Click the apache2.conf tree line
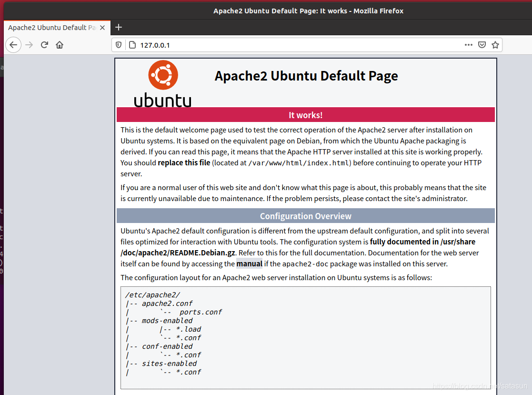The width and height of the screenshot is (532, 395). click(x=159, y=304)
